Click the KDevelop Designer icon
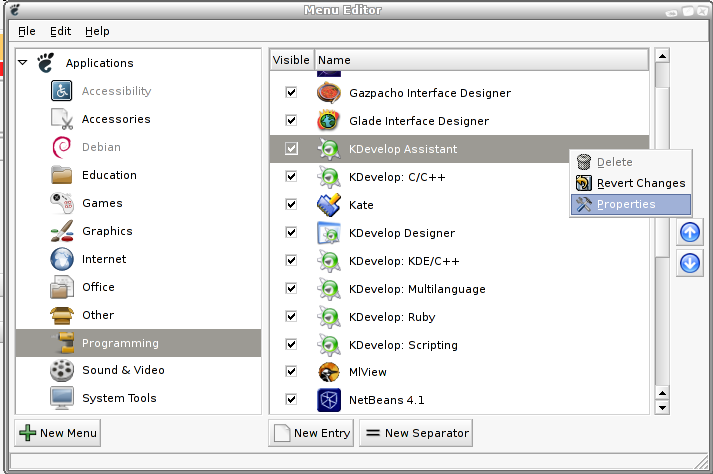The image size is (713, 474). [328, 233]
